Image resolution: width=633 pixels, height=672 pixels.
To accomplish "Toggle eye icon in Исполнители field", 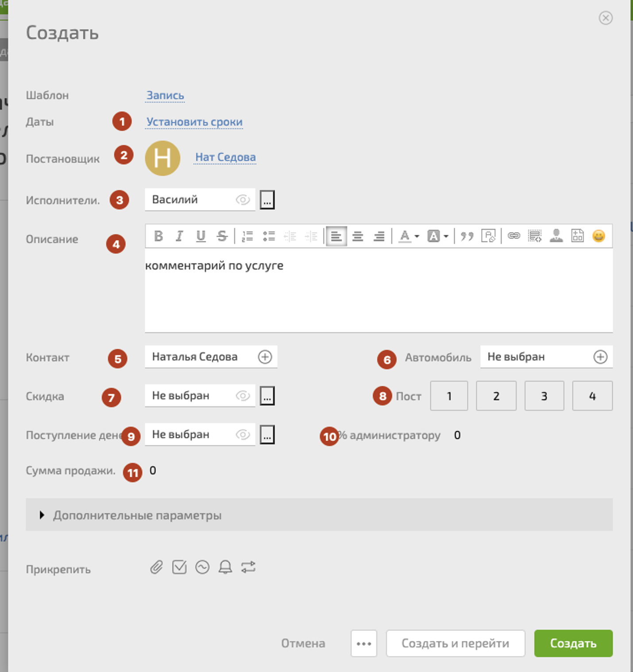I will pos(243,200).
